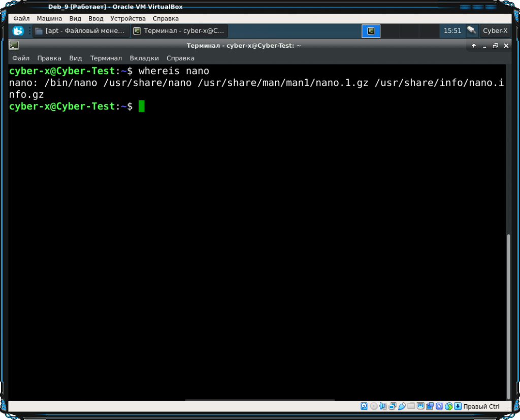Screen dimensions: 520x420
Task: Open VirtualBox Справка menu
Action: (166, 19)
